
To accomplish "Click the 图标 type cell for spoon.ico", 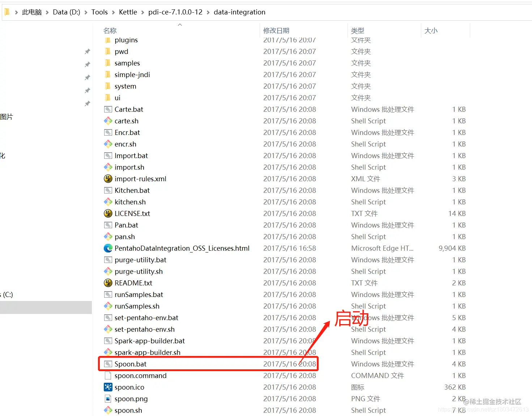I will (358, 387).
